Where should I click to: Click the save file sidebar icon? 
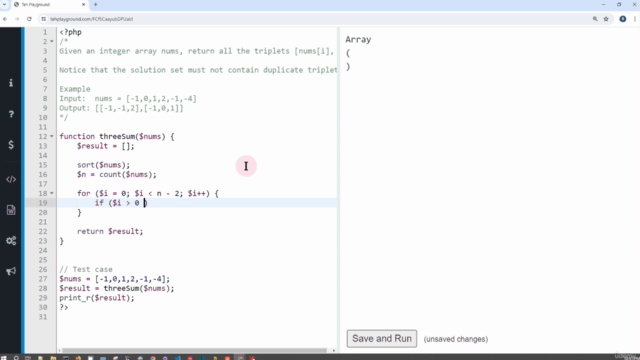(x=11, y=210)
